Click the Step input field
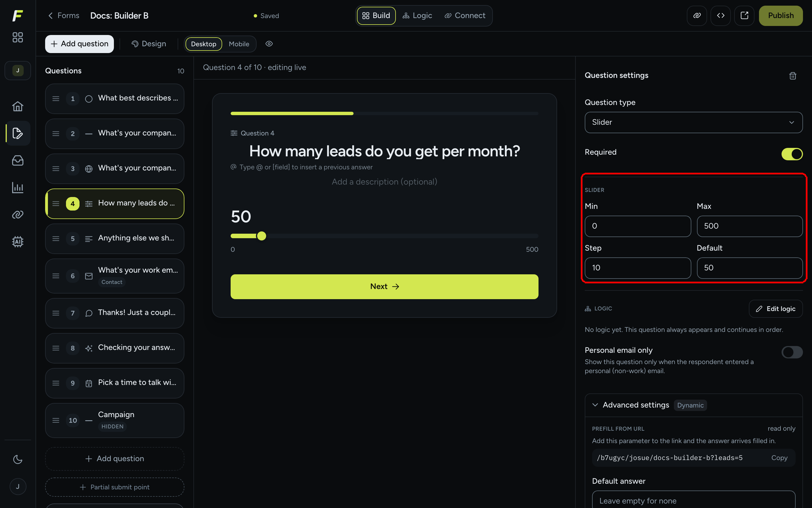Screen dimensions: 812x508 (x=637, y=268)
